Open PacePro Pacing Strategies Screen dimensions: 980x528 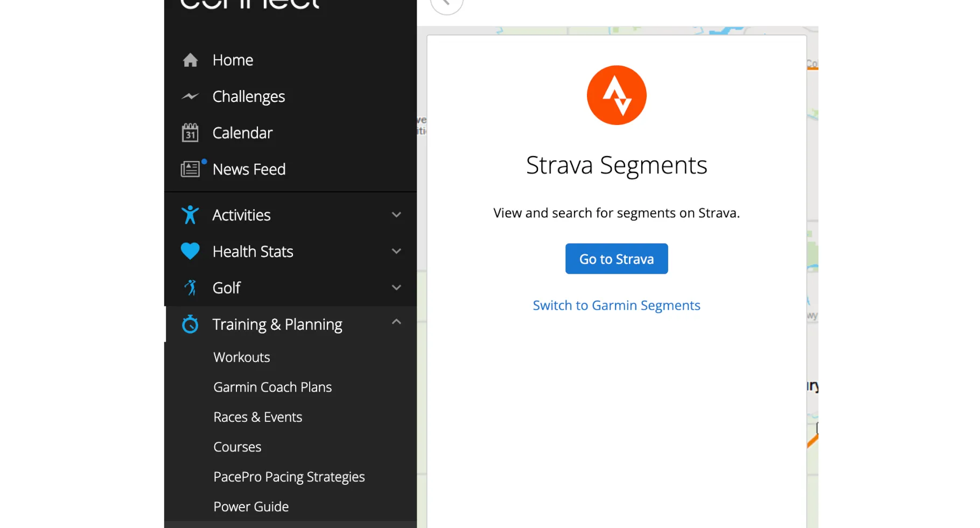click(x=289, y=476)
